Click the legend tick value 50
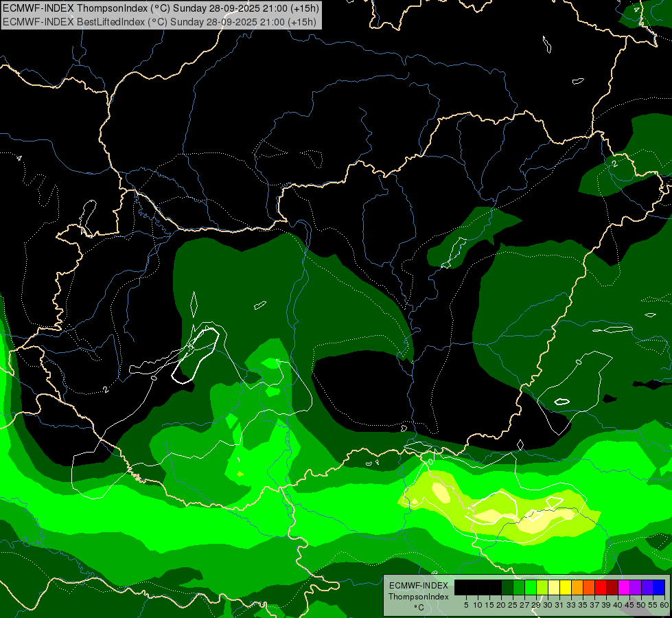The height and width of the screenshot is (618, 672). (x=640, y=605)
